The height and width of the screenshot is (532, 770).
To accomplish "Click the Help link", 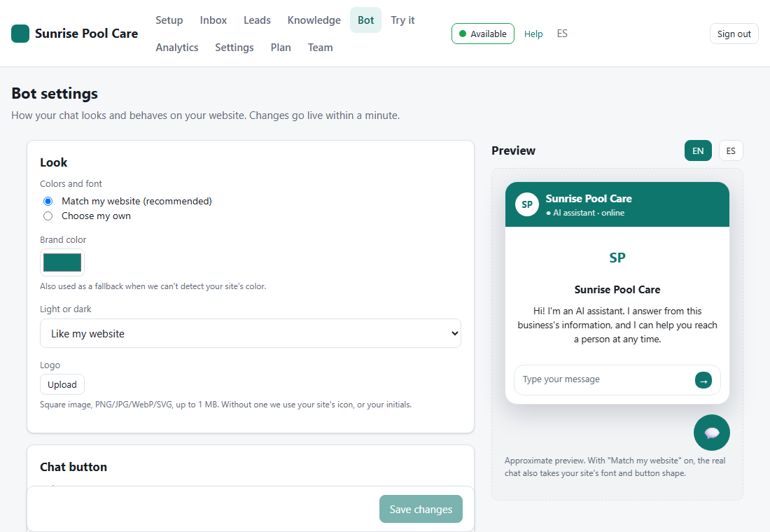I will (x=533, y=34).
